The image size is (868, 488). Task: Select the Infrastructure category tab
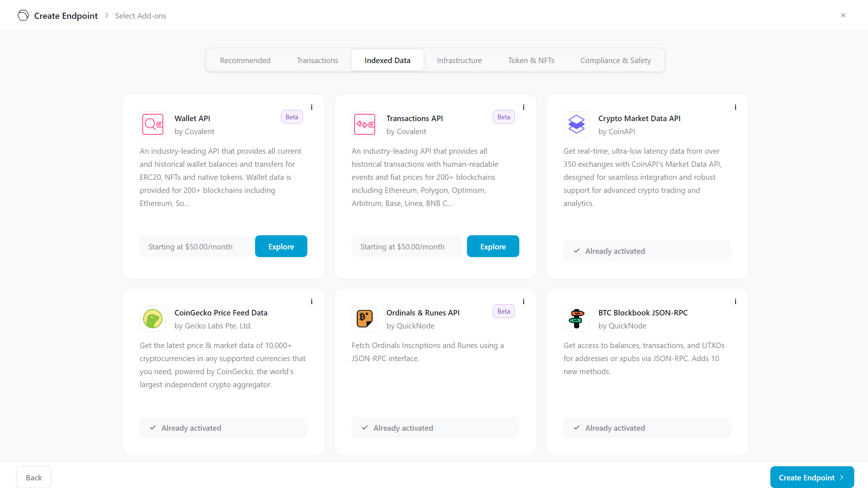click(459, 59)
